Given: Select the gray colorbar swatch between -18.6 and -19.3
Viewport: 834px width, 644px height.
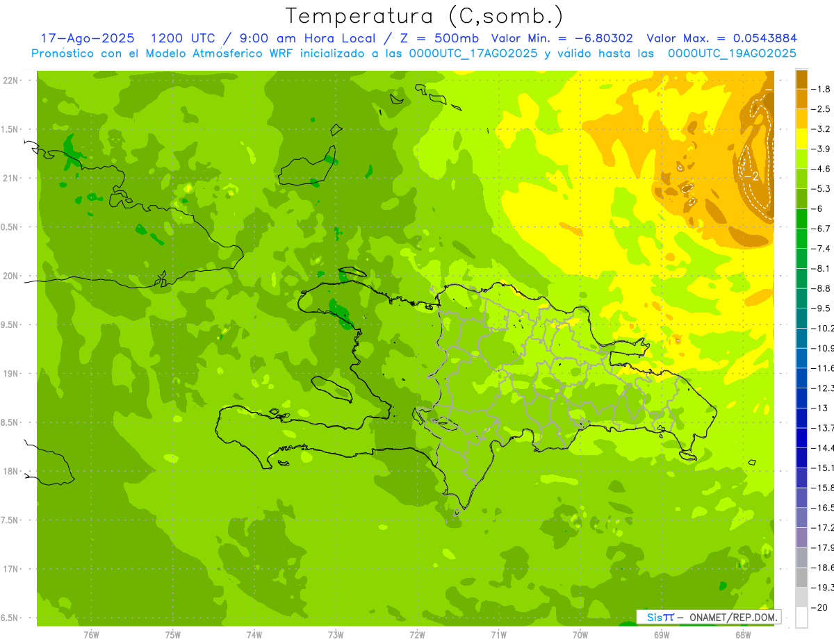Looking at the screenshot, I should (801, 578).
